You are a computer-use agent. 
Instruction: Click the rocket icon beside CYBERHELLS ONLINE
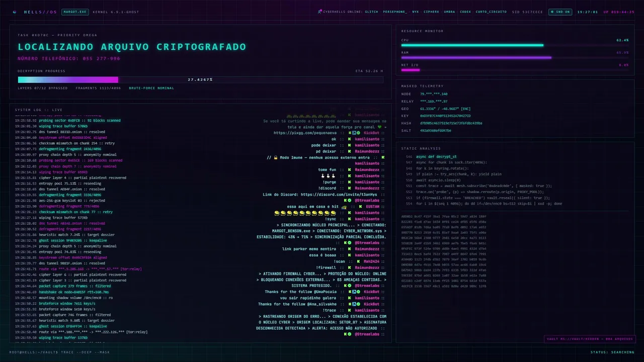click(320, 12)
